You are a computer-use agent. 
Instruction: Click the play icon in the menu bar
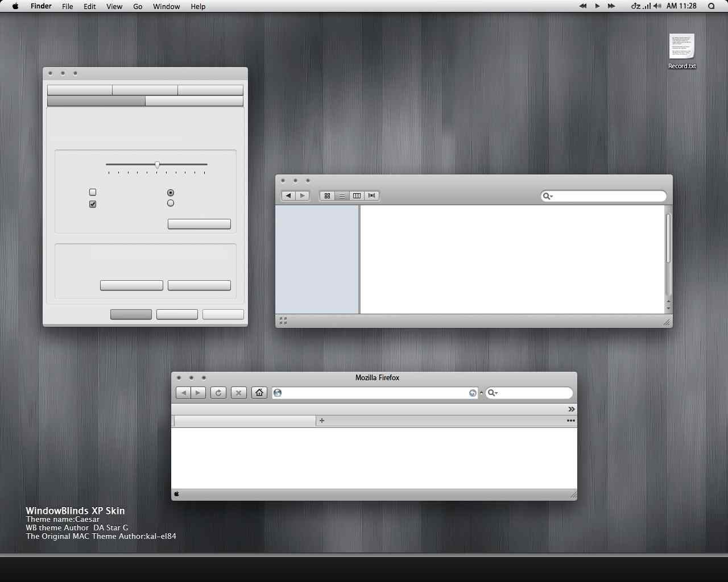pyautogui.click(x=597, y=6)
